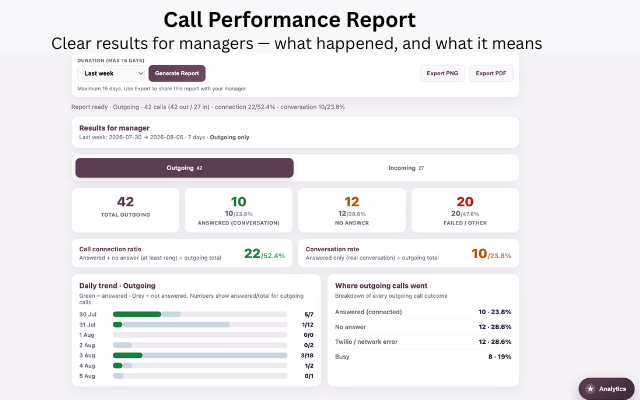
Task: Click the 5 Aug trend bar
Action: [x=200, y=376]
